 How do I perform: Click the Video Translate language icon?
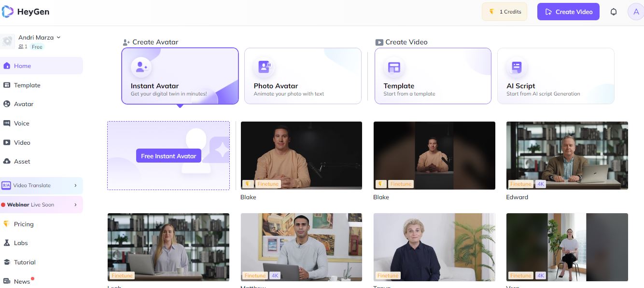coord(6,185)
